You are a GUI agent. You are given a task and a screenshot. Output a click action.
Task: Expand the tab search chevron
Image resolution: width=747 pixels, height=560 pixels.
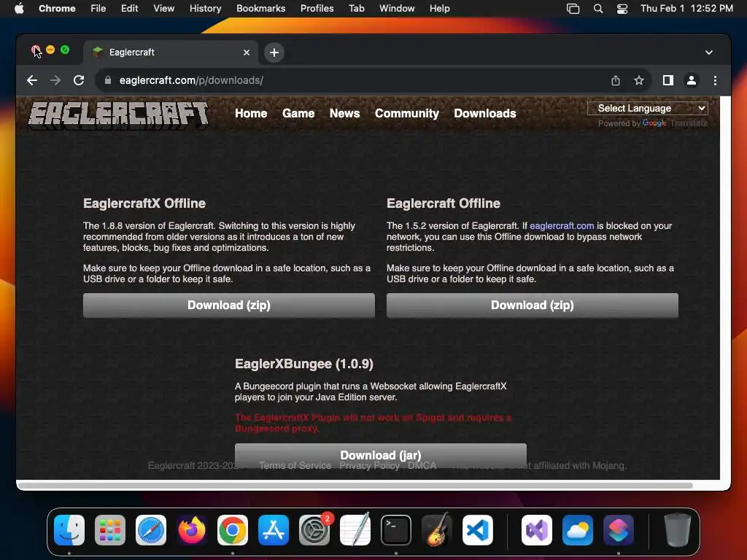[709, 52]
